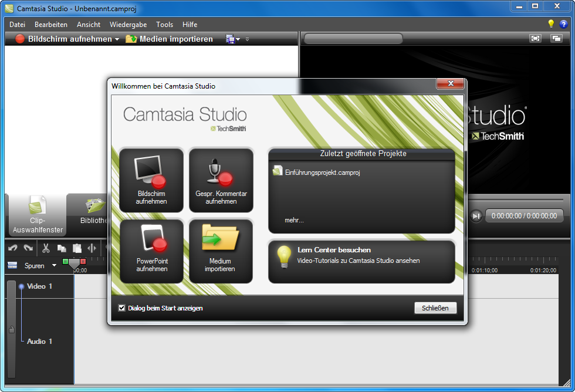This screenshot has height=392, width=575.
Task: Expand toolbar overflow options chevron
Action: (x=247, y=39)
